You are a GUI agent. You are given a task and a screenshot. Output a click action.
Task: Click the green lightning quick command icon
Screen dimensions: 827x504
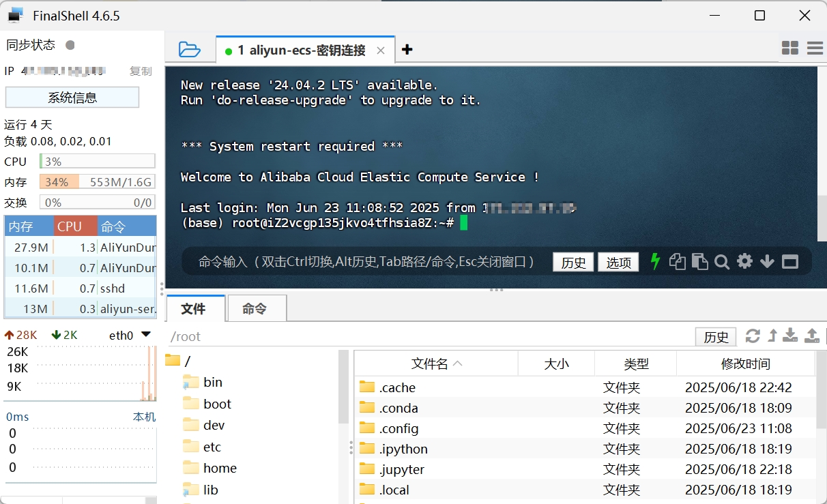[656, 261]
